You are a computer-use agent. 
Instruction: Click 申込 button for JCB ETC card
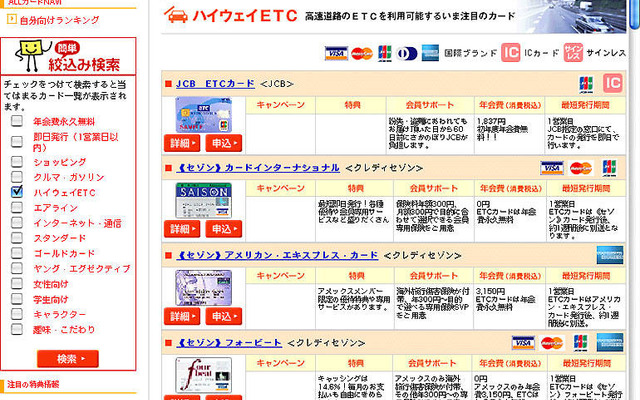(x=224, y=143)
